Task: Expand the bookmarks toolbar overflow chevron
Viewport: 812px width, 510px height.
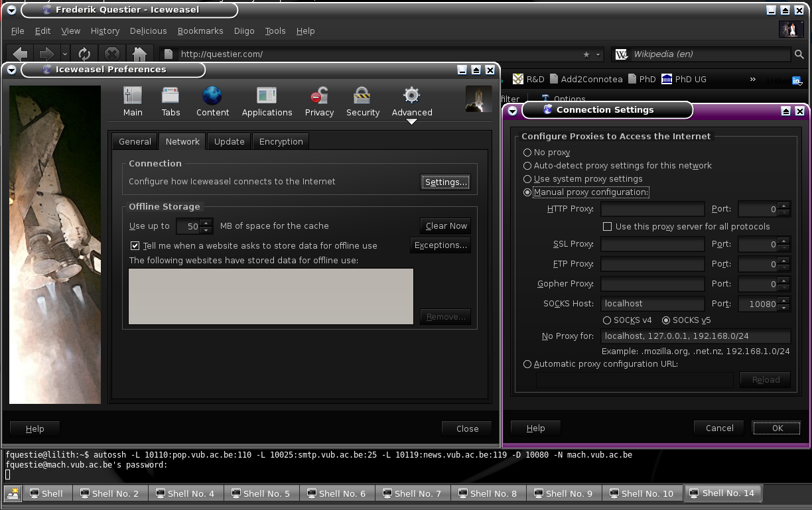Action: point(752,80)
